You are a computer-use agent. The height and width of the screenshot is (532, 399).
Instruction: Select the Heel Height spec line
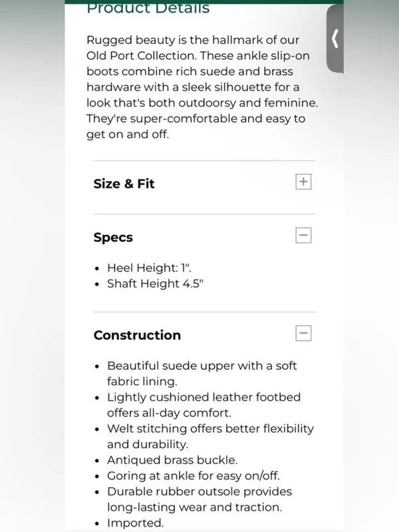point(149,268)
